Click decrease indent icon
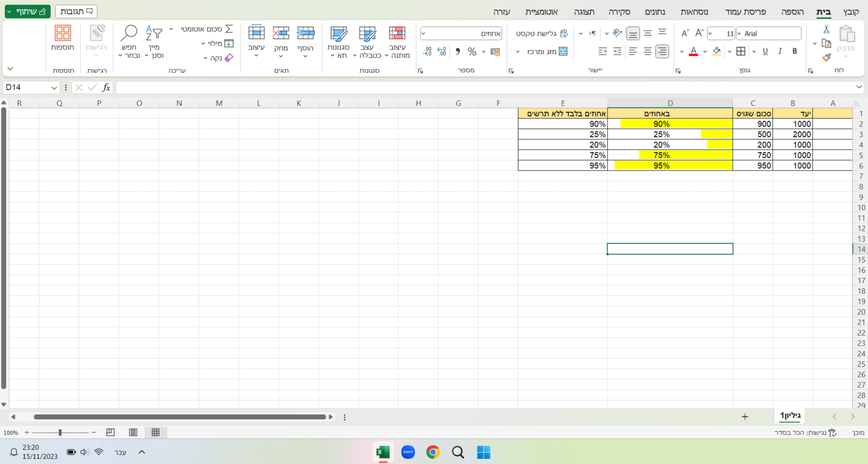868x464 pixels. click(603, 51)
